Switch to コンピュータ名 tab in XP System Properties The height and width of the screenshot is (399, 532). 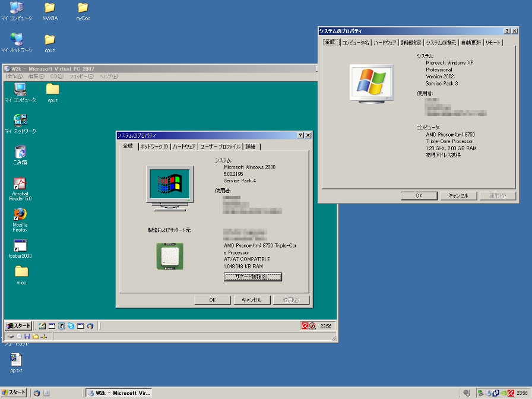tap(355, 43)
